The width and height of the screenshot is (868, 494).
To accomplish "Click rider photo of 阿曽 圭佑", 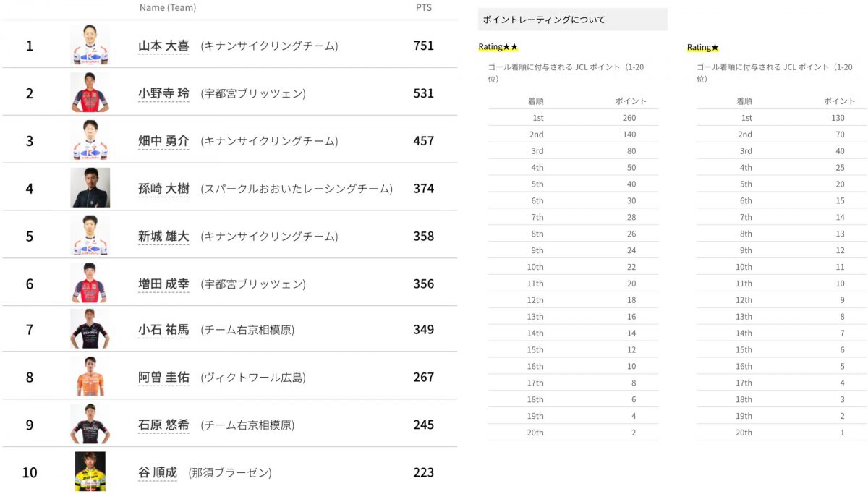I will pyautogui.click(x=90, y=377).
